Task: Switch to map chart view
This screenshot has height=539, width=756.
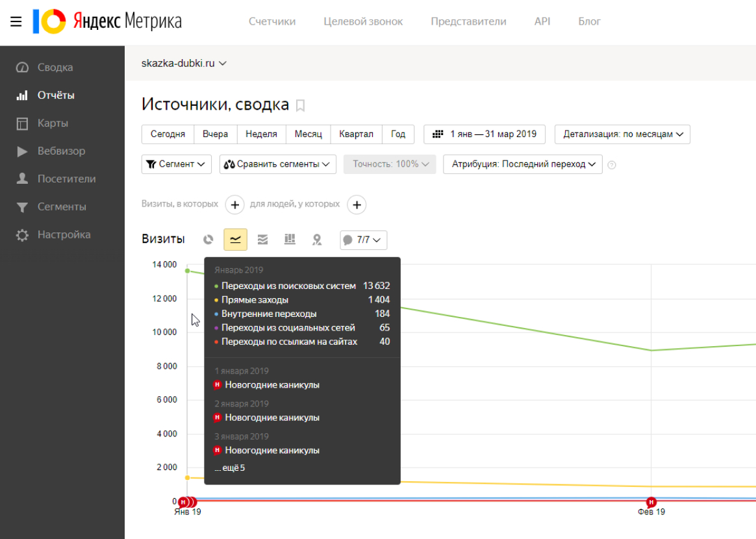Action: (x=317, y=240)
